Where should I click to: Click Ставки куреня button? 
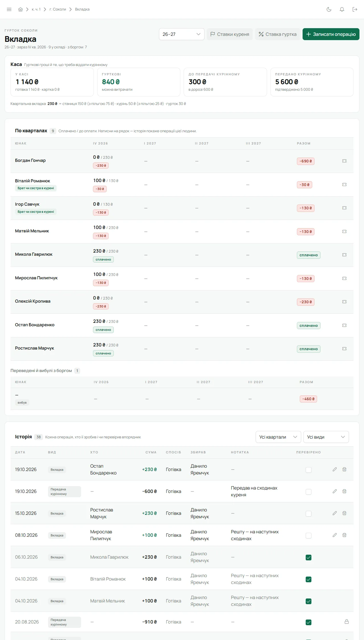(x=230, y=34)
